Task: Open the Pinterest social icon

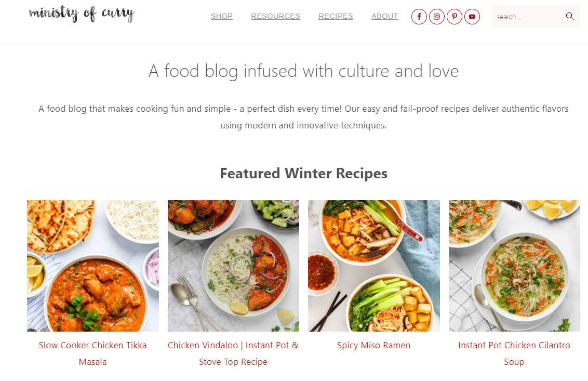Action: pos(454,17)
